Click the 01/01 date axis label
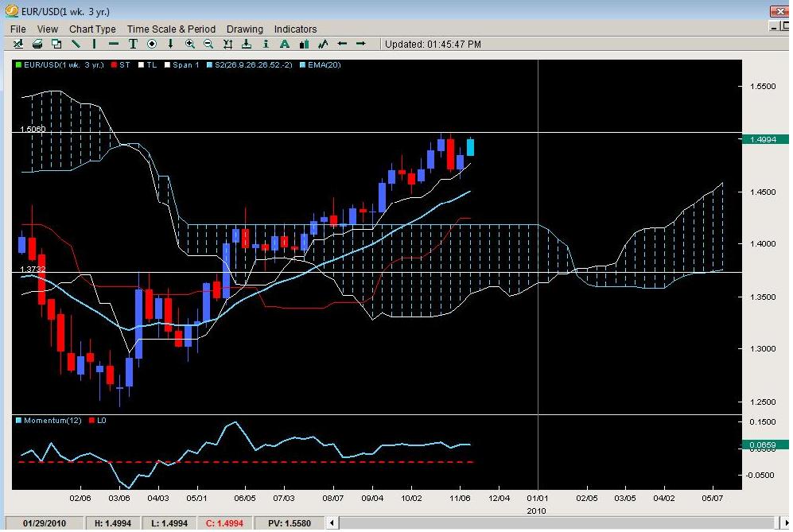Image resolution: width=793 pixels, height=532 pixels. pyautogui.click(x=538, y=498)
